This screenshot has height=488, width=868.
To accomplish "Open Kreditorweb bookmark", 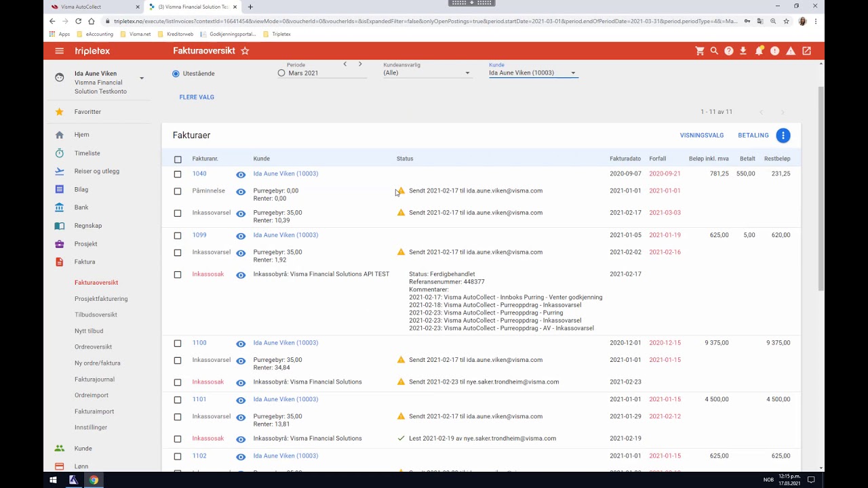I will coord(176,34).
